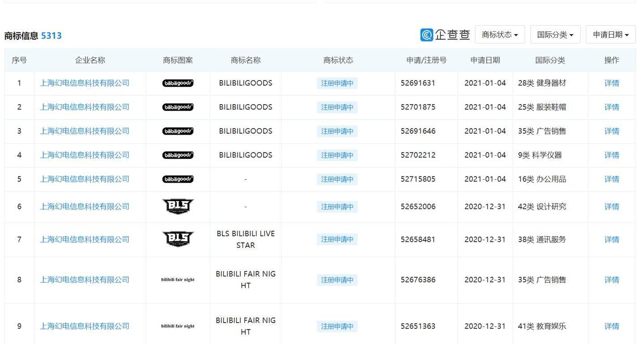The image size is (644, 345).
Task: Click the 商标信息 5313 section heading
Action: pyautogui.click(x=33, y=36)
